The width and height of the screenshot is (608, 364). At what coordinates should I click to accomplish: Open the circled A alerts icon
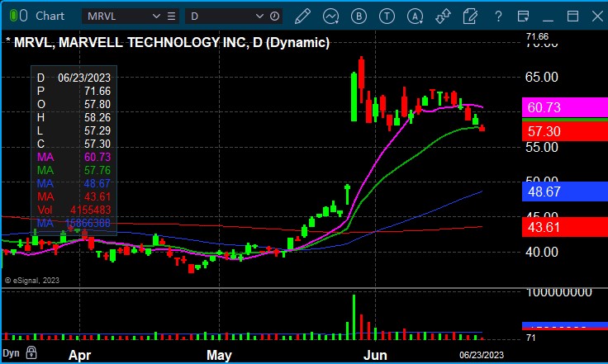coord(415,17)
